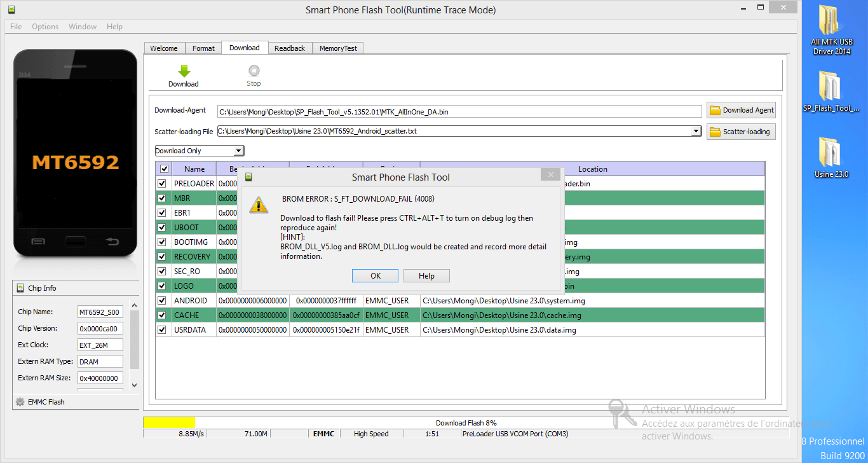Image resolution: width=868 pixels, height=463 pixels.
Task: Click the Download Flash 8% progress bar
Action: (466, 423)
